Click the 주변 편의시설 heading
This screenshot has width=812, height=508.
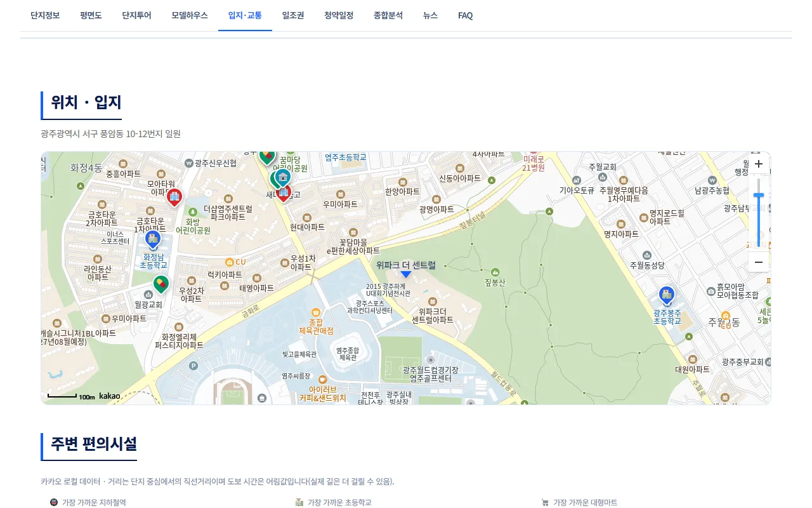[94, 443]
